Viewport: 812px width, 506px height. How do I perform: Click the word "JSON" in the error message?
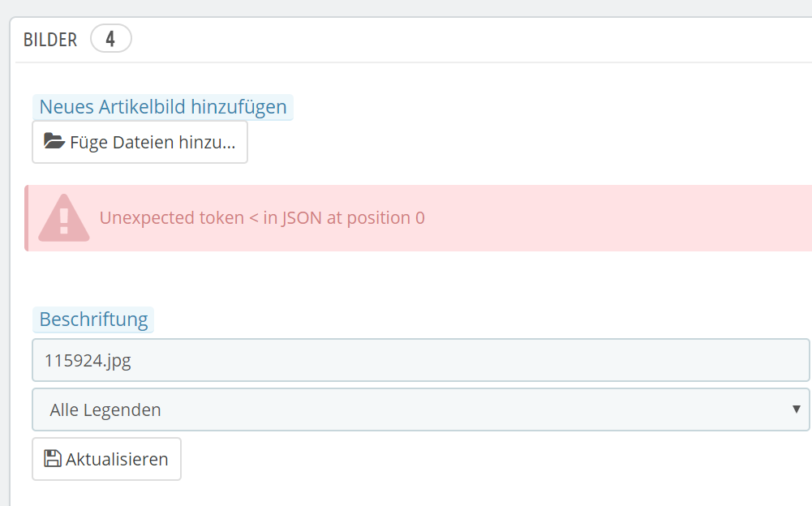(302, 218)
